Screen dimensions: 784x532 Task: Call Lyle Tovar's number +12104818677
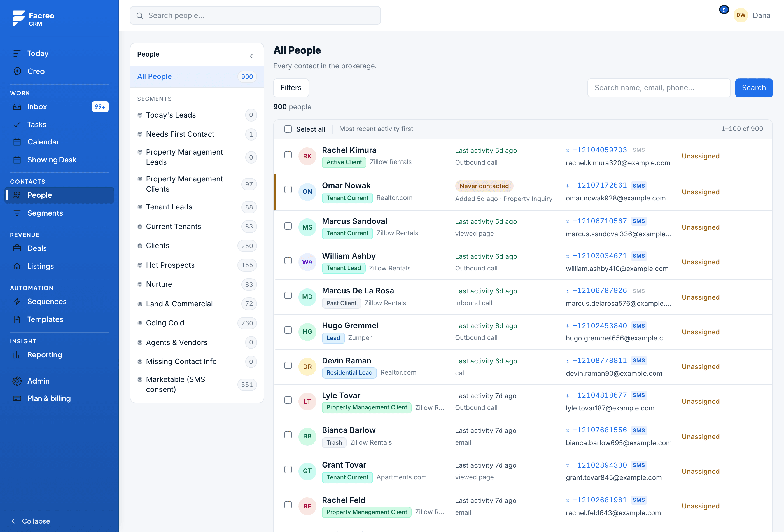click(599, 395)
